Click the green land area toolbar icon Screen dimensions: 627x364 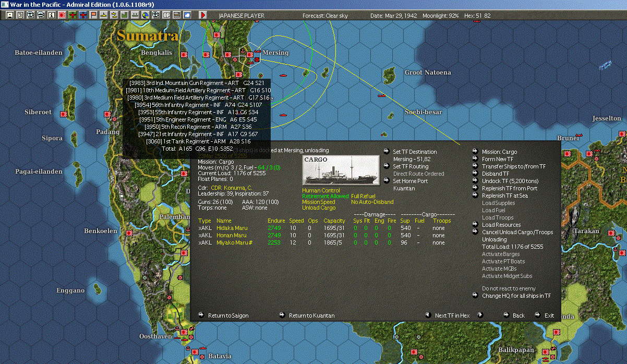(x=125, y=15)
